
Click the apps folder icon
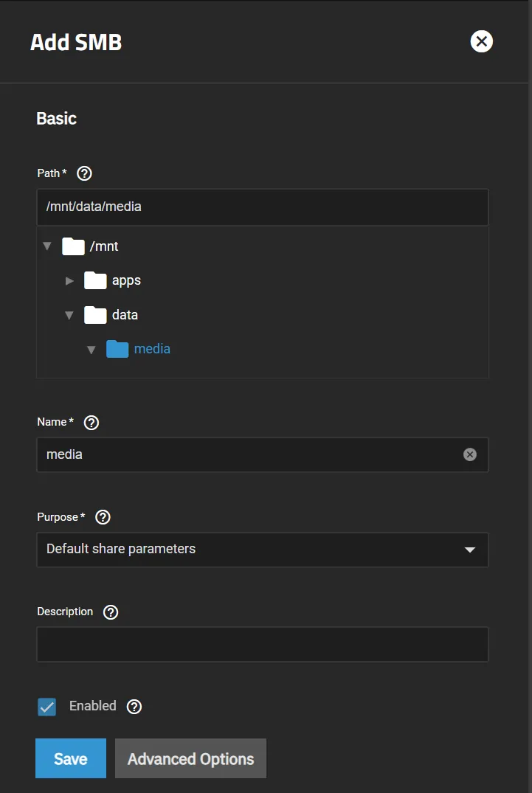[95, 280]
